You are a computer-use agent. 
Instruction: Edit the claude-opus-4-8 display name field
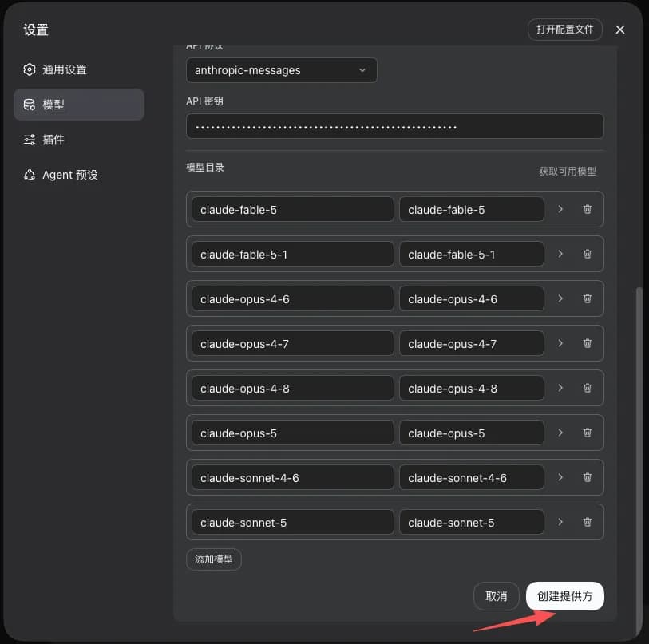(472, 388)
